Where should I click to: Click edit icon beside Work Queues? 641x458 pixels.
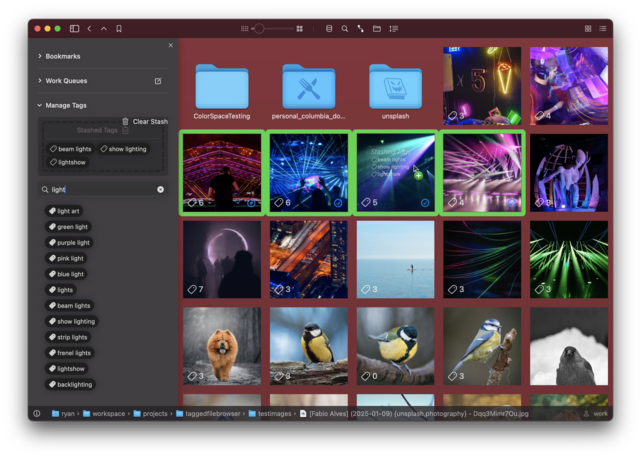click(158, 81)
